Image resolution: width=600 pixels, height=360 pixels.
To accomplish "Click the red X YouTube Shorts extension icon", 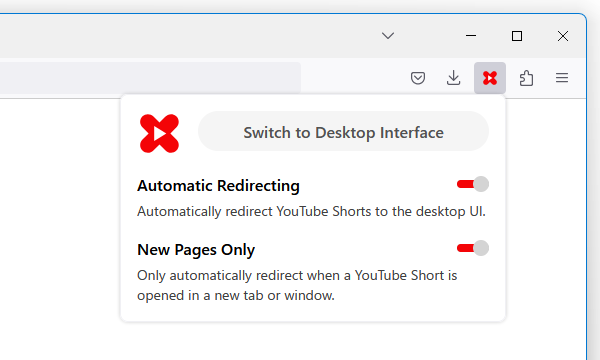I will pos(490,78).
